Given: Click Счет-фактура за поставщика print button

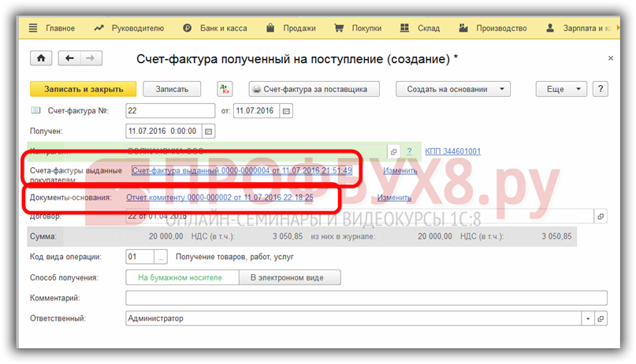Looking at the screenshot, I should 314,89.
